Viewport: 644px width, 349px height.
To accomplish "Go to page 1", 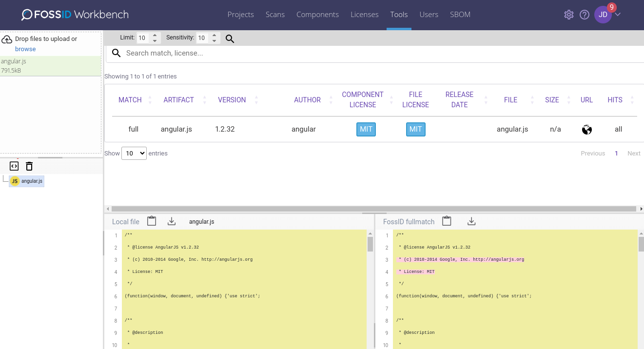I will click(x=616, y=154).
